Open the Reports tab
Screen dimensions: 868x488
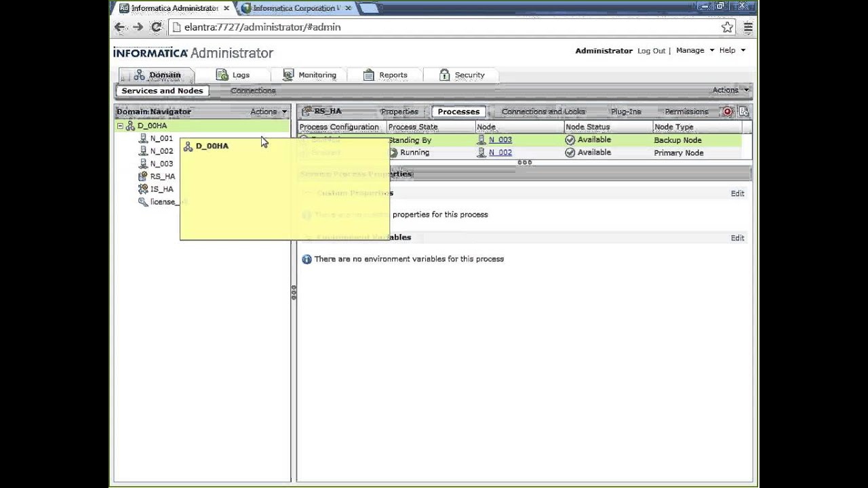click(385, 75)
